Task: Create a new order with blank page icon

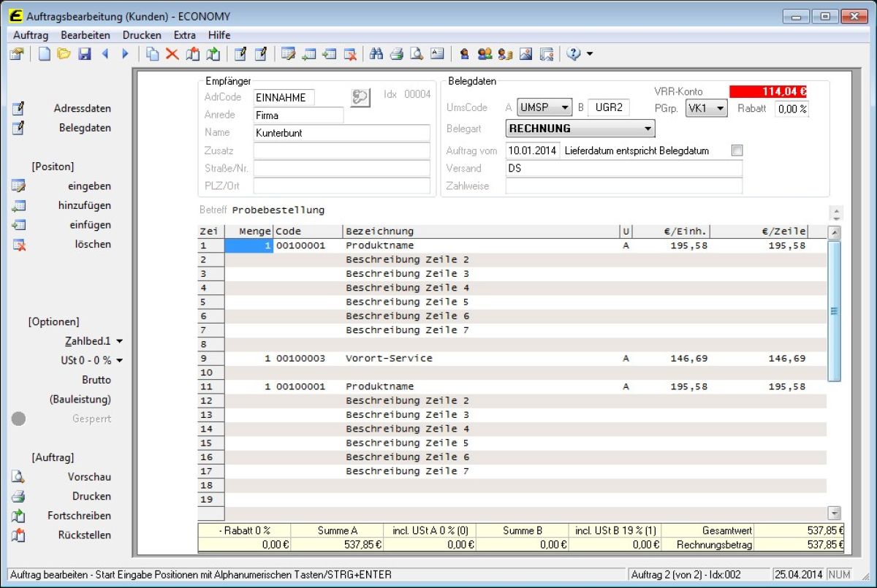Action: (x=45, y=54)
